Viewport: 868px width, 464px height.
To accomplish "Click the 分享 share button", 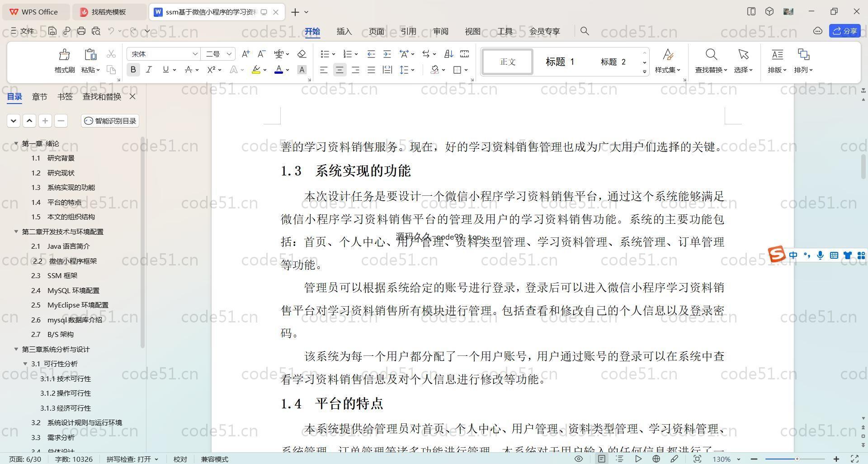I will coord(845,31).
